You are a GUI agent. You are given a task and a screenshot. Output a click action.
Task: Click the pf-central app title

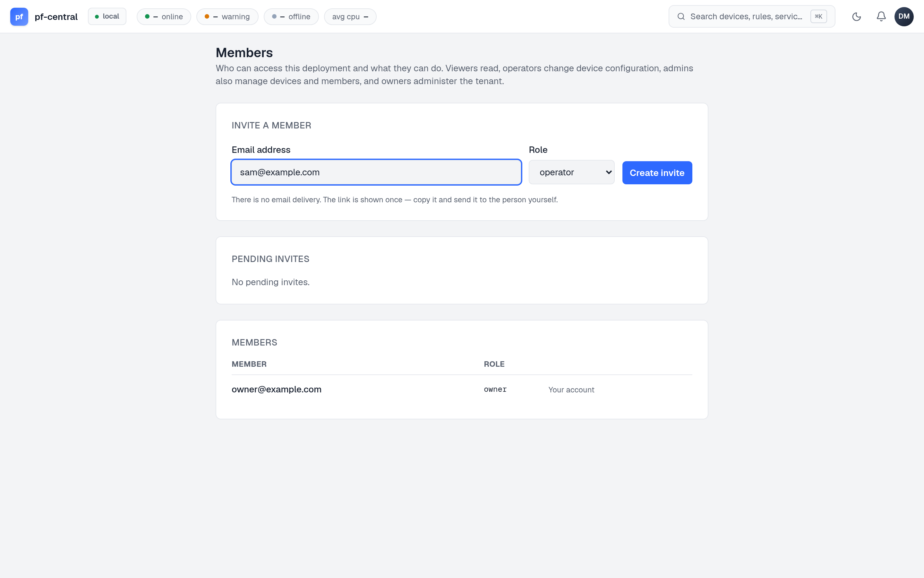(x=56, y=16)
